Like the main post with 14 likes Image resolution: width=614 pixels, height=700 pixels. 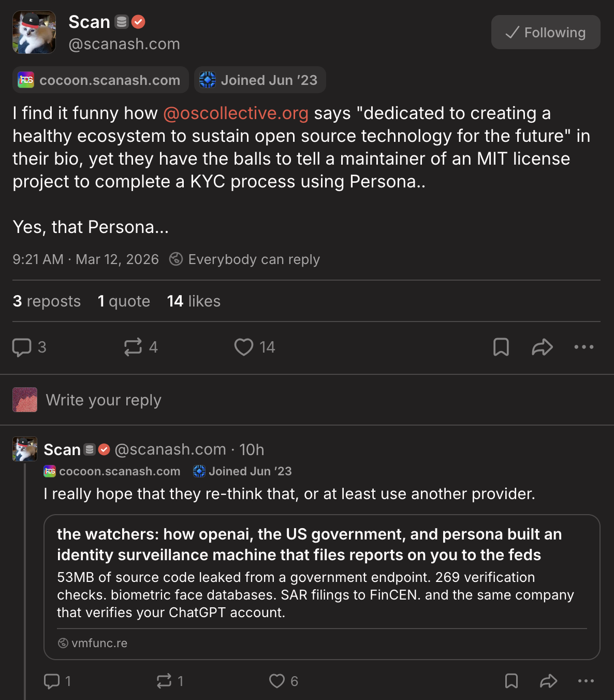244,347
